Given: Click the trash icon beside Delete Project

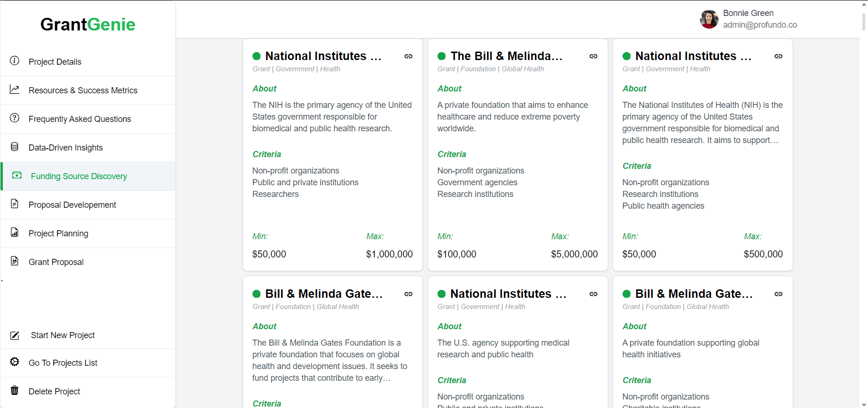Looking at the screenshot, I should 15,390.
